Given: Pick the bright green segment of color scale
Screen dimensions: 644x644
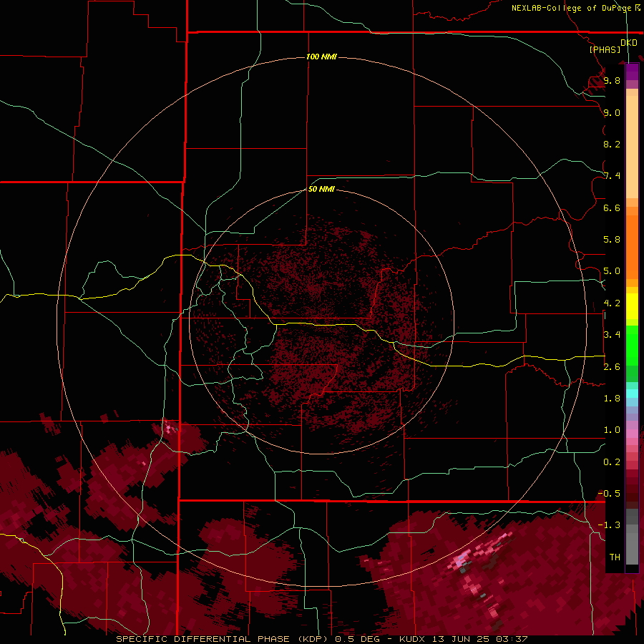Looking at the screenshot, I should click(632, 346).
